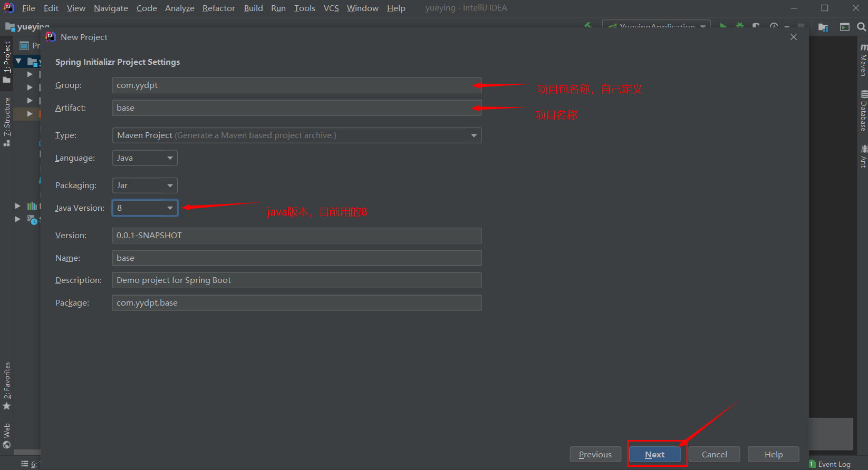Click the Run Anything toolbar icon
Screen dimensions: 868x470
click(845, 27)
